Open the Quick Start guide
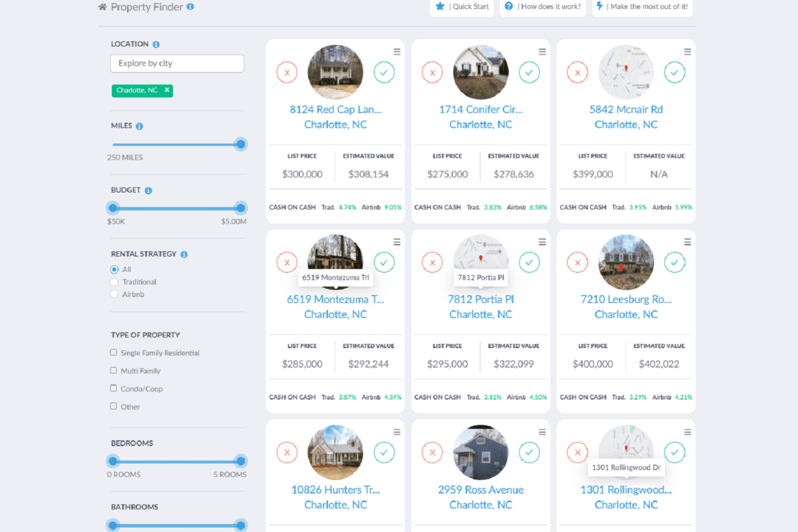This screenshot has height=532, width=798. coord(462,8)
